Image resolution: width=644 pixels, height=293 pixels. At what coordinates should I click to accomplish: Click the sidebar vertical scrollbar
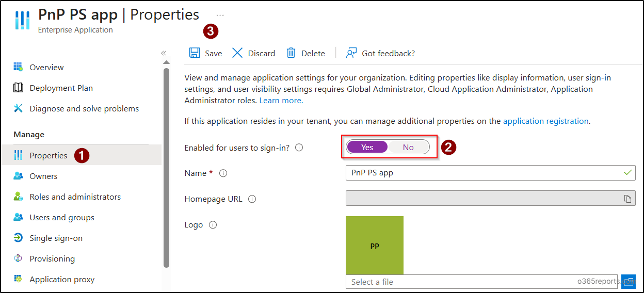click(166, 168)
